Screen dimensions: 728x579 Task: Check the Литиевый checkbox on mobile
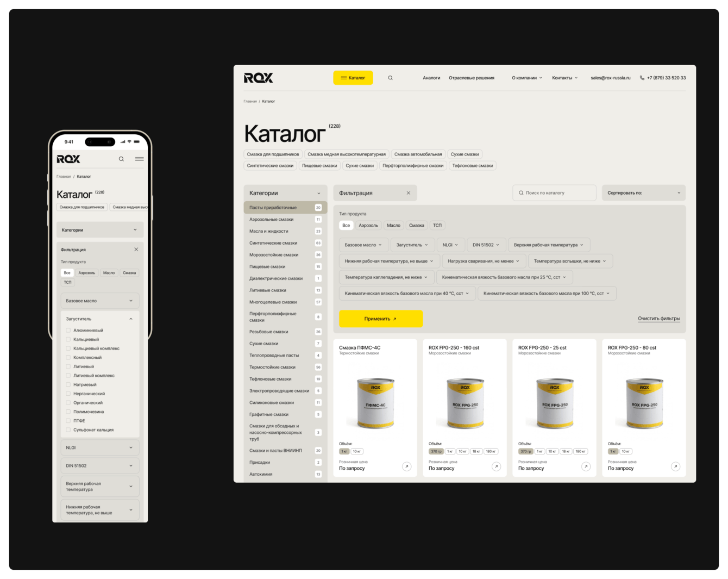[68, 366]
